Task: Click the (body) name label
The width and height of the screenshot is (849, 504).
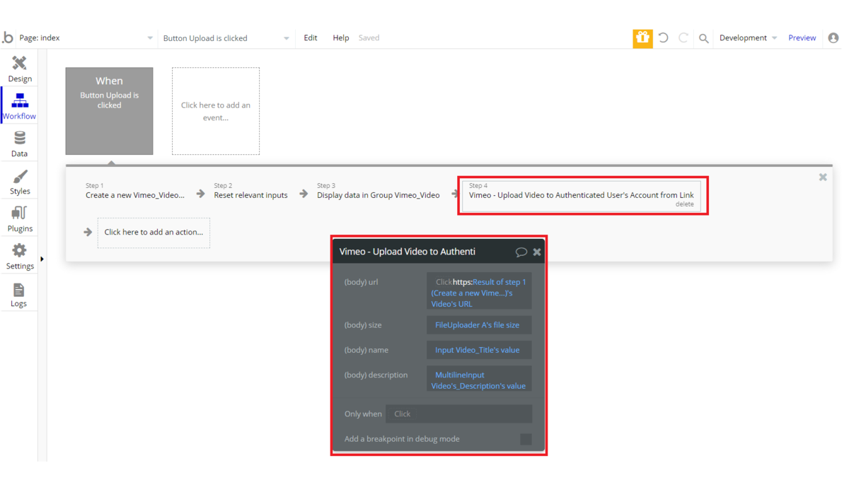Action: click(x=366, y=351)
